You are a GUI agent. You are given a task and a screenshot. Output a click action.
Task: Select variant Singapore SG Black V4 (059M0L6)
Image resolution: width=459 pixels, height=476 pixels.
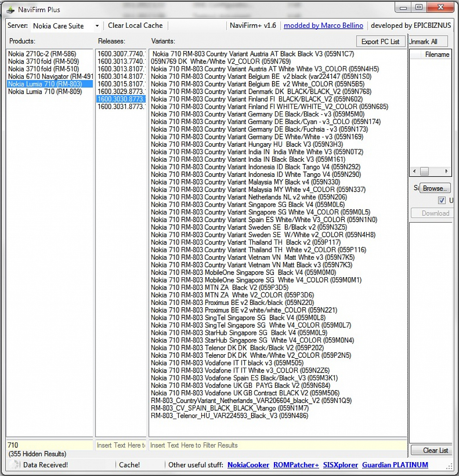coord(248,205)
